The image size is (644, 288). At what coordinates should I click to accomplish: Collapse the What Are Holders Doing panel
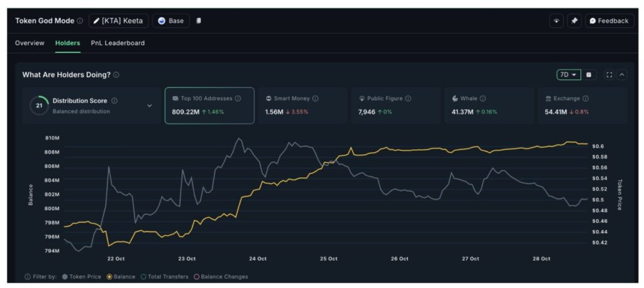pos(621,75)
